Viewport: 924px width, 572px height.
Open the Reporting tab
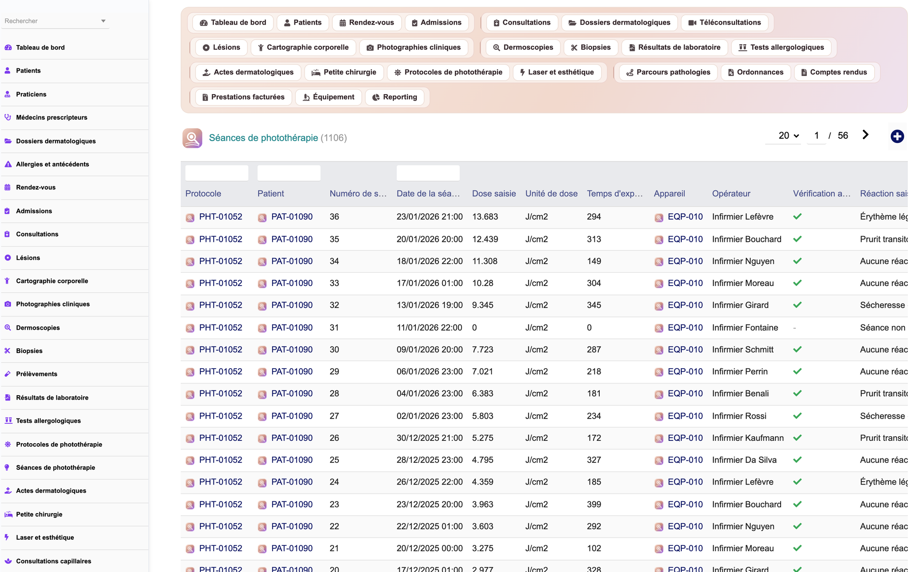tap(395, 97)
